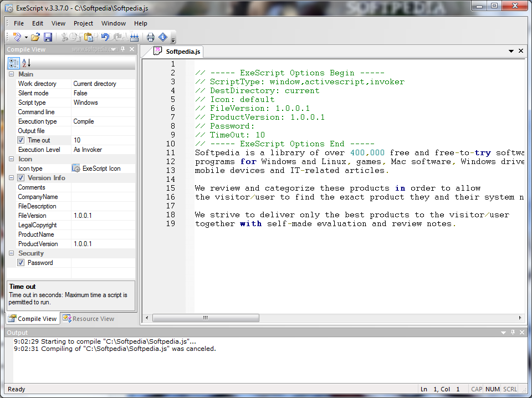Click the Copy toolbar icon

[x=76, y=37]
